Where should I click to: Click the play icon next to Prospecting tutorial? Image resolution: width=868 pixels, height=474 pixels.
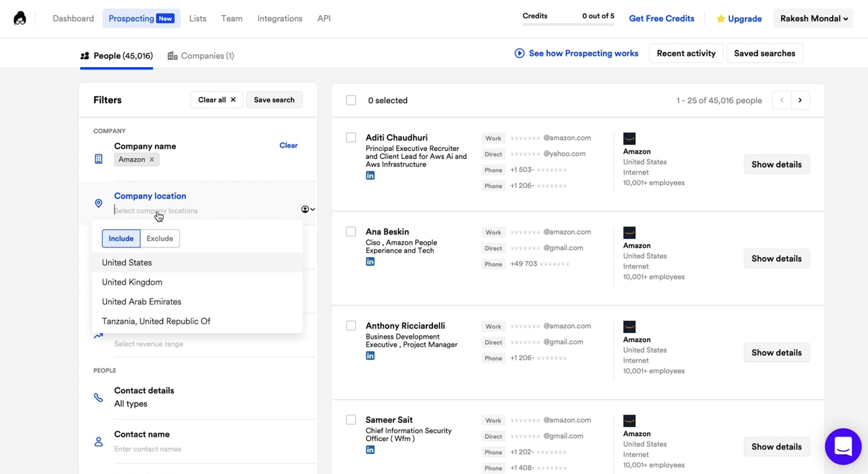coord(519,53)
